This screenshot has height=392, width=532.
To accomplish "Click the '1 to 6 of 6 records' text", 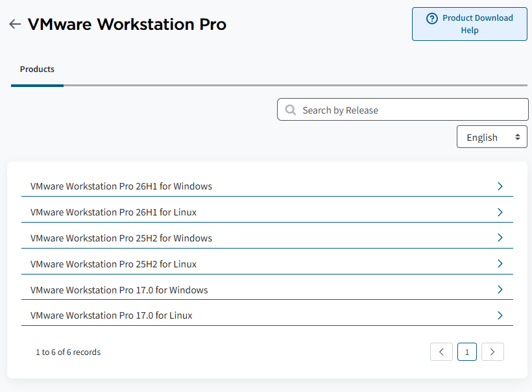I will pyautogui.click(x=68, y=352).
